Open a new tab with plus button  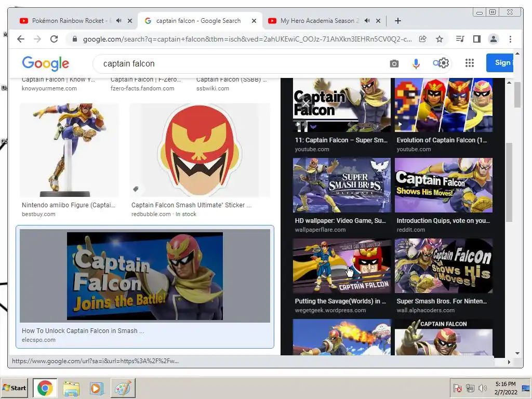coord(398,21)
